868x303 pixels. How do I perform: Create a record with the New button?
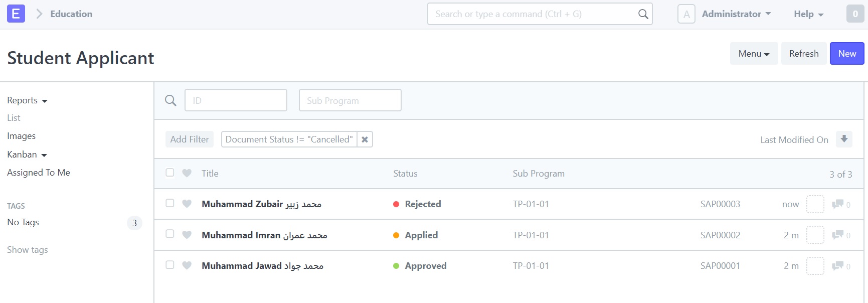pyautogui.click(x=847, y=53)
